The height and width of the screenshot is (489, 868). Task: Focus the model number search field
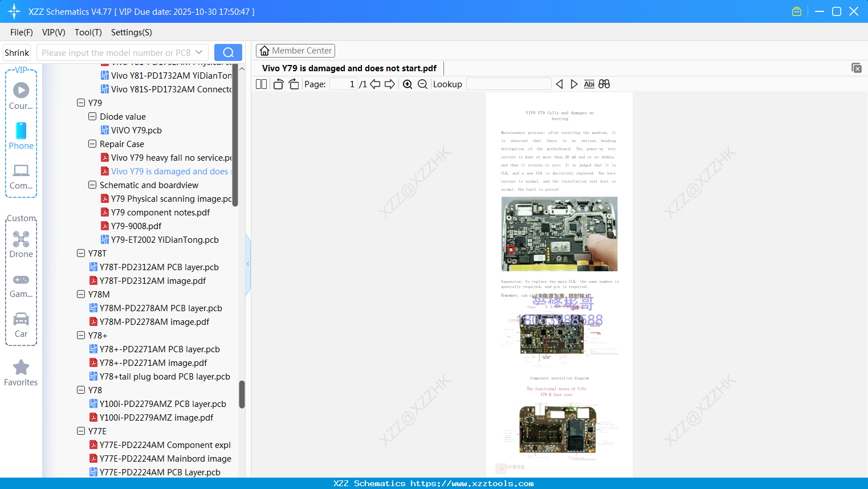click(x=116, y=52)
